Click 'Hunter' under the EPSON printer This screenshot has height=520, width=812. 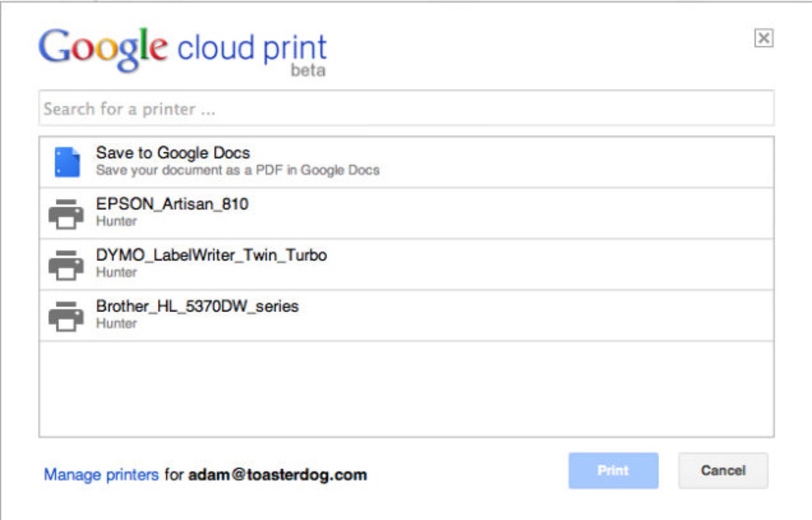click(116, 221)
